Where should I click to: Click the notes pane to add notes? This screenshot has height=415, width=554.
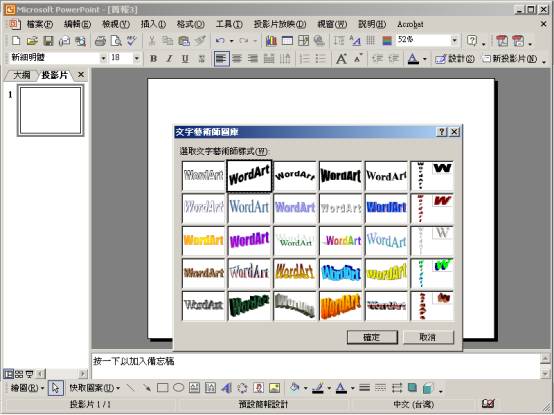pyautogui.click(x=316, y=366)
